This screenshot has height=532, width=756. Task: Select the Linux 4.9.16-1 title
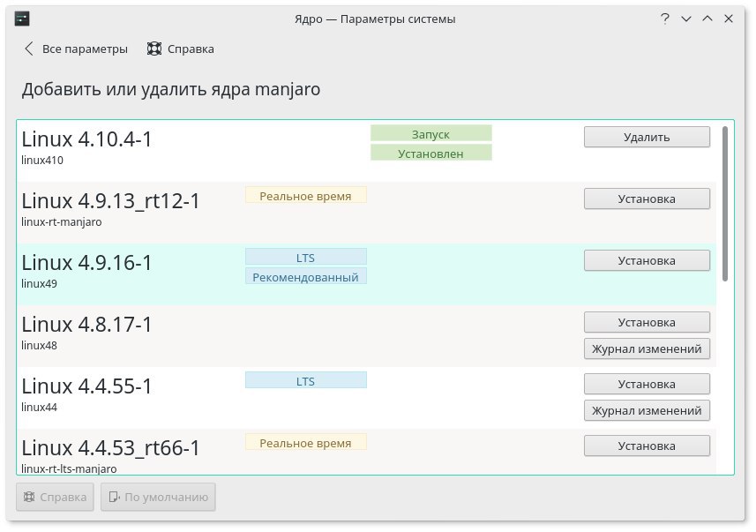point(86,263)
